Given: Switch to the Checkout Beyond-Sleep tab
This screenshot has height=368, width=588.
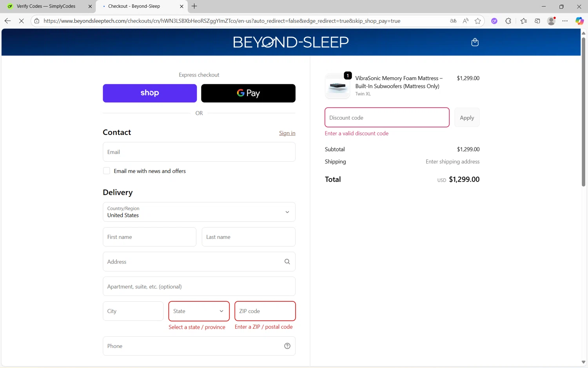Looking at the screenshot, I should coord(141,6).
